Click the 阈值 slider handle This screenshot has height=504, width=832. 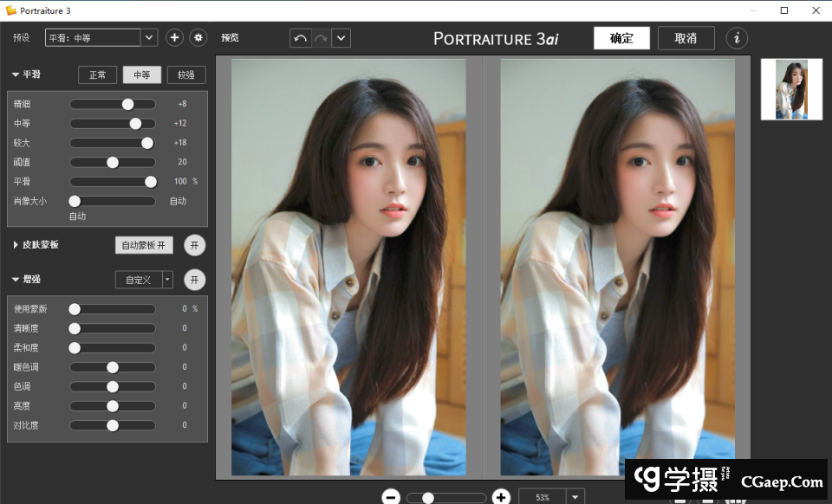[113, 162]
